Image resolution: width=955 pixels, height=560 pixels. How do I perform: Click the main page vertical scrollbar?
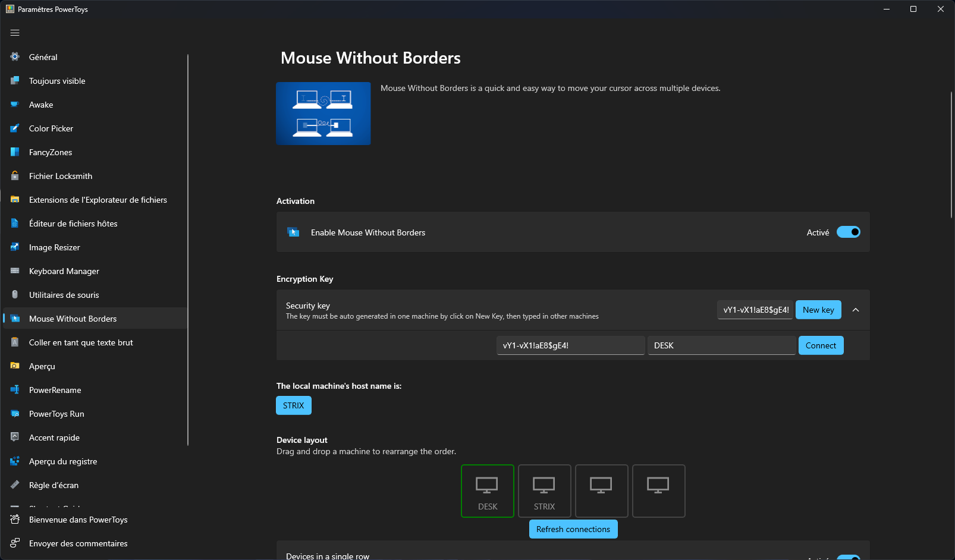(951, 155)
